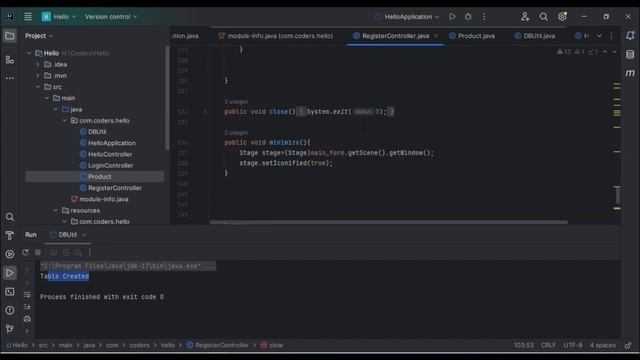640x360 pixels.
Task: Open HelloApplication run configuration dropdown
Action: [407, 17]
